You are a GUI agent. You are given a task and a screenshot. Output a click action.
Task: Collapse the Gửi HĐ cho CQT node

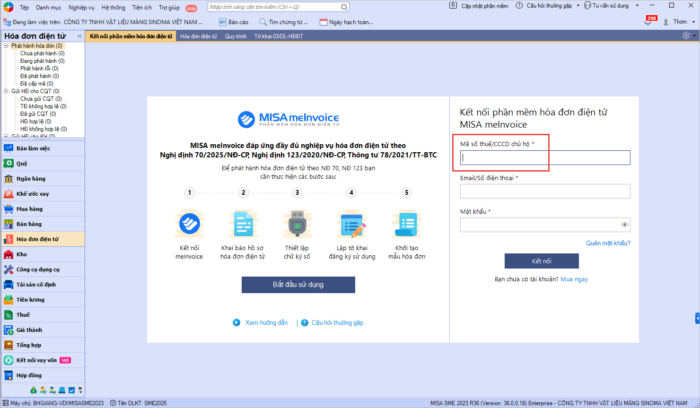pyautogui.click(x=5, y=91)
